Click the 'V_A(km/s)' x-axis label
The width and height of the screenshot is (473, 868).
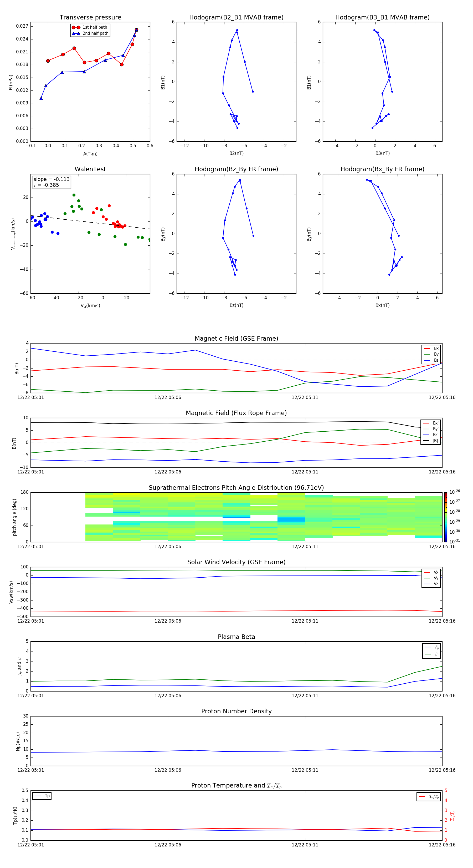click(90, 306)
